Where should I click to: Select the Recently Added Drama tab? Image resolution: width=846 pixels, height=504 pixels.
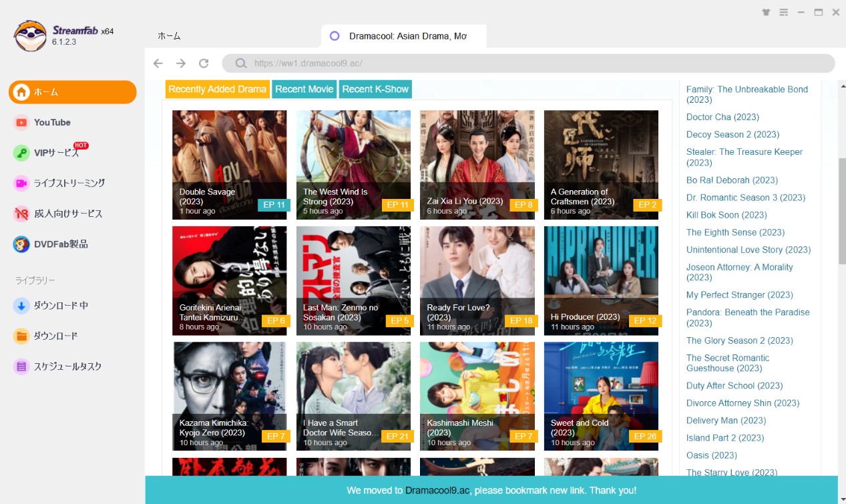pos(217,89)
